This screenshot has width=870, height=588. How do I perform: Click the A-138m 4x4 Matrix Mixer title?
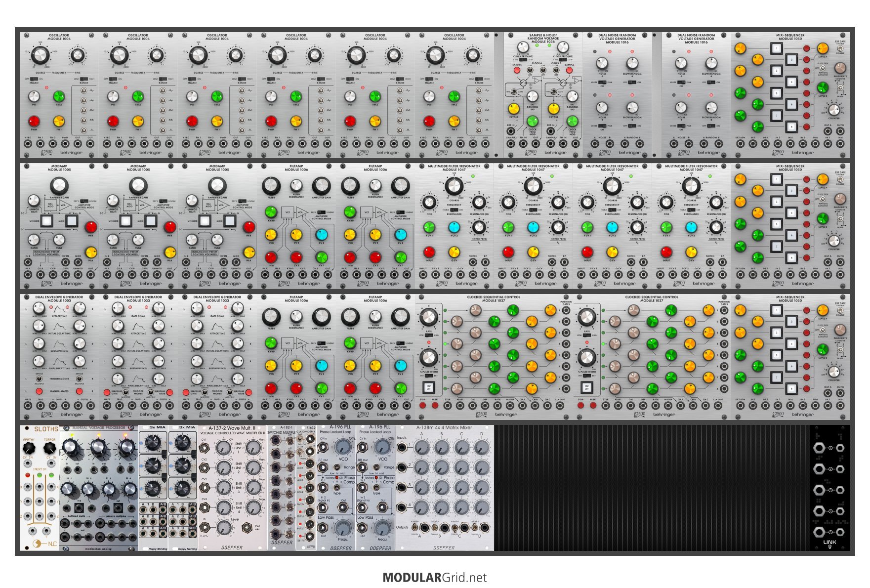(444, 428)
